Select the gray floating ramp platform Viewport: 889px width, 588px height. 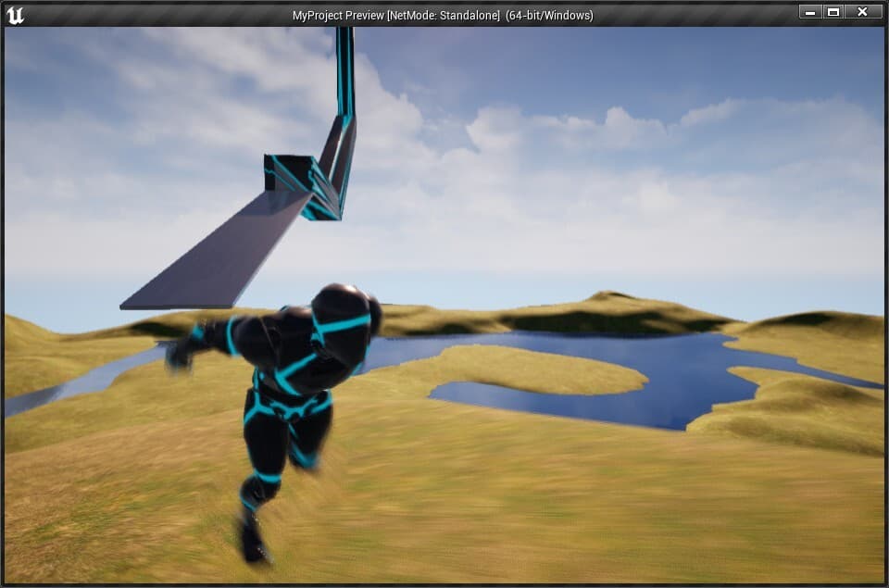[219, 252]
